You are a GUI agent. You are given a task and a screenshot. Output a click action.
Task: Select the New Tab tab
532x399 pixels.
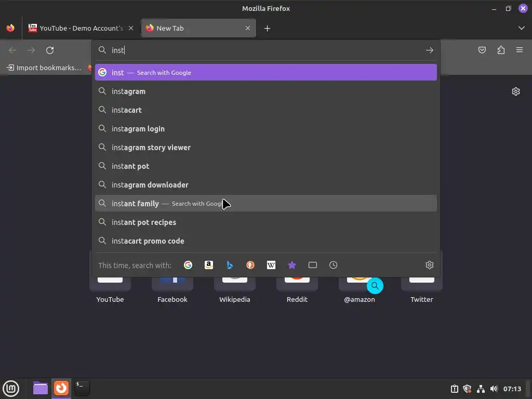[198, 28]
